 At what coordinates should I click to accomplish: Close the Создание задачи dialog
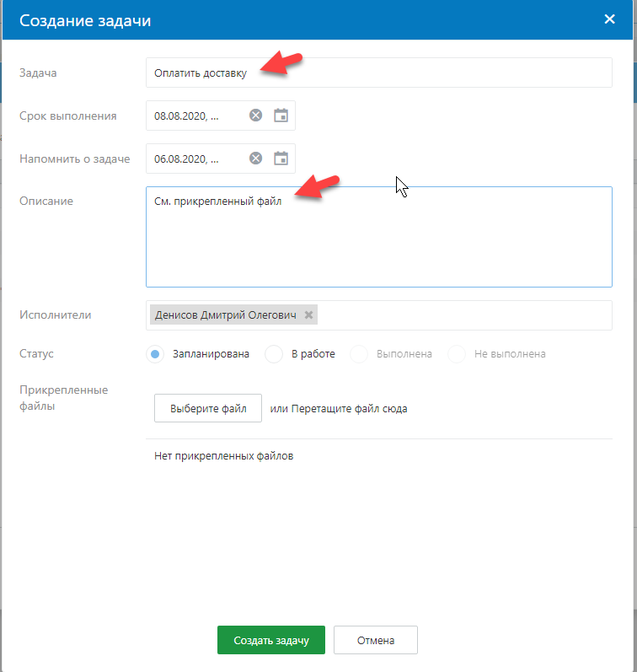(x=610, y=19)
